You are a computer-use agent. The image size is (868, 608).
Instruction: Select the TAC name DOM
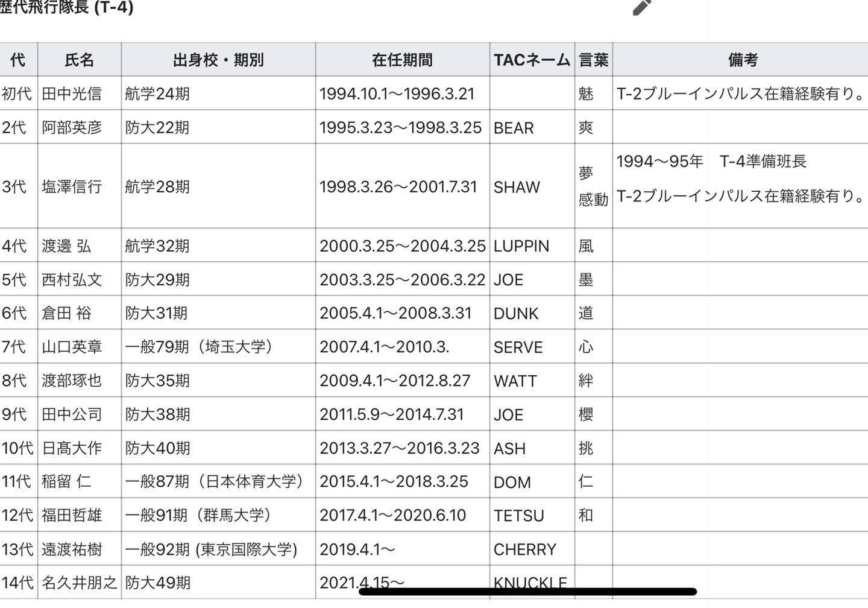tap(512, 482)
